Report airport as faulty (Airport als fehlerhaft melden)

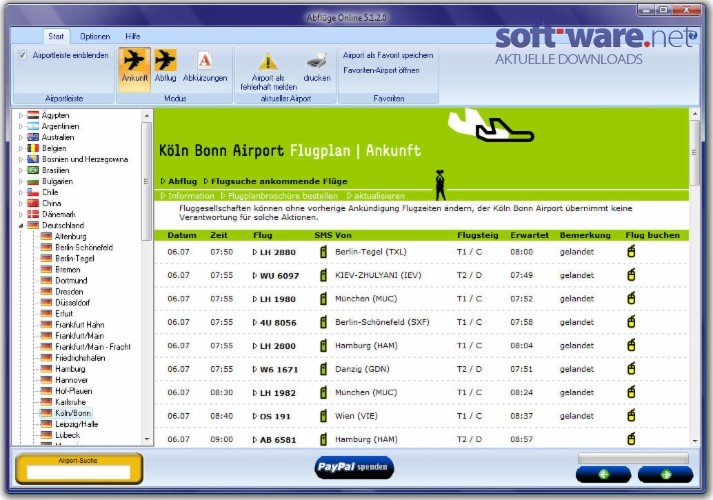pyautogui.click(x=268, y=71)
